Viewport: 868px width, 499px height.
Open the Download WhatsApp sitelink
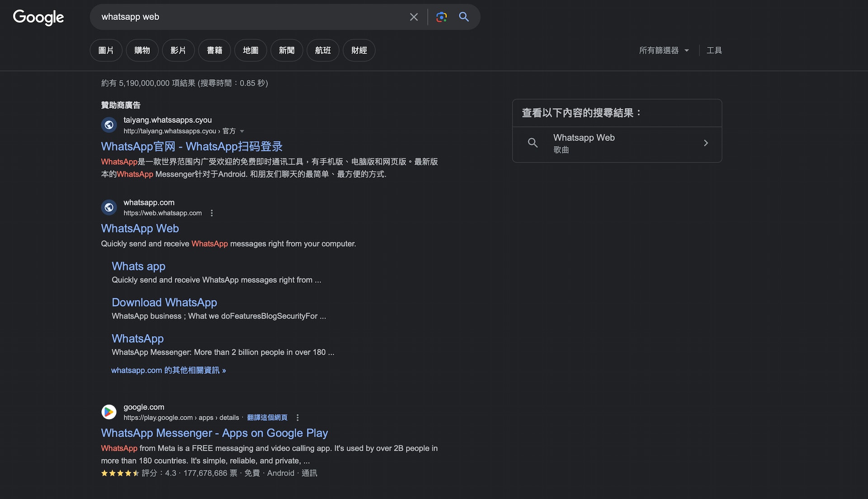pyautogui.click(x=164, y=303)
